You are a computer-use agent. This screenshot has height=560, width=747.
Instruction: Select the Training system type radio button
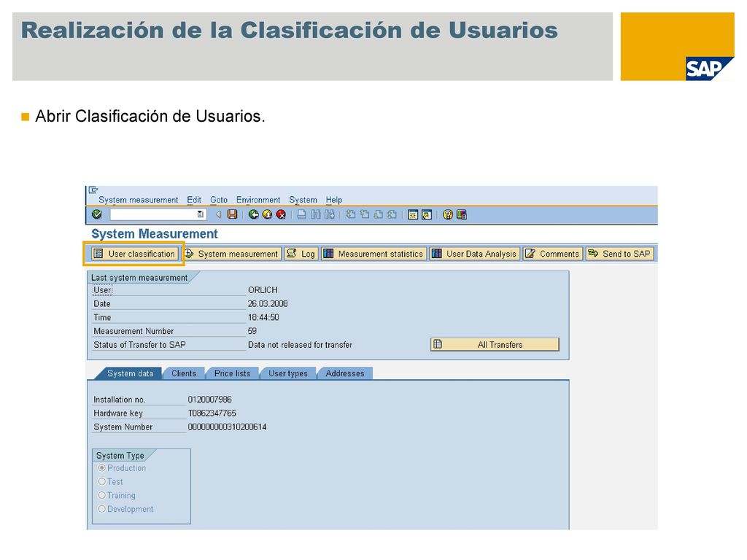point(101,495)
